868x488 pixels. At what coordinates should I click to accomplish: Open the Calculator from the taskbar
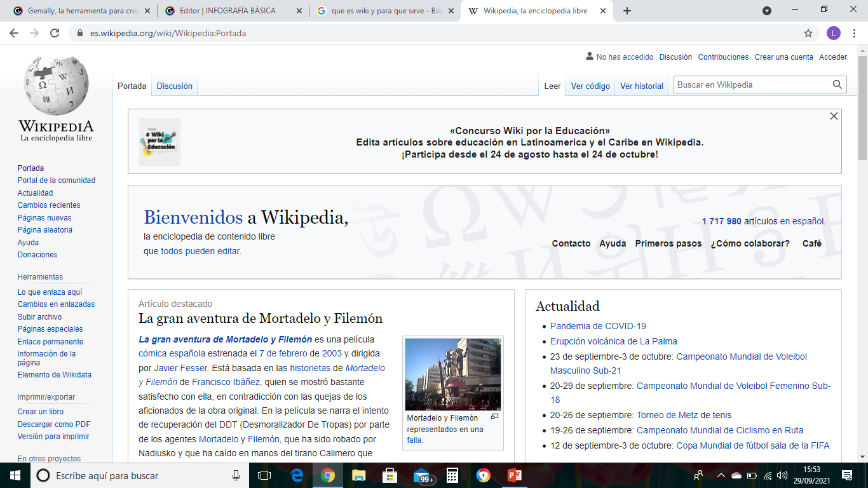point(452,475)
